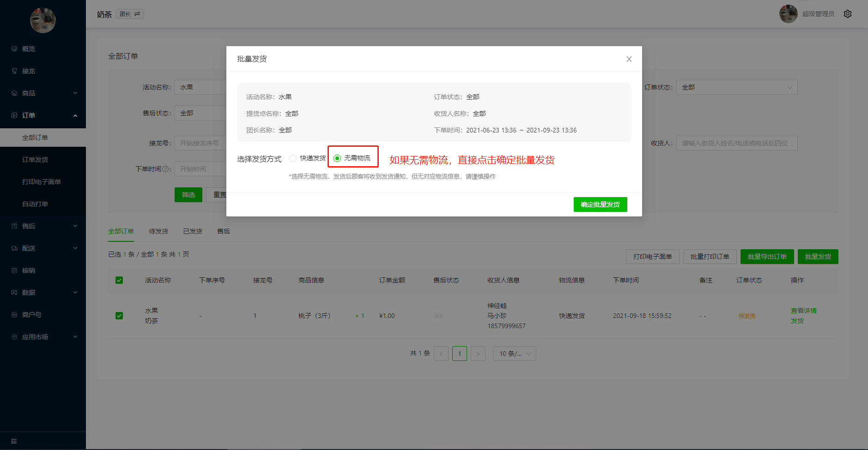Click the 批量打印订单 button
The image size is (868, 450).
pos(710,257)
